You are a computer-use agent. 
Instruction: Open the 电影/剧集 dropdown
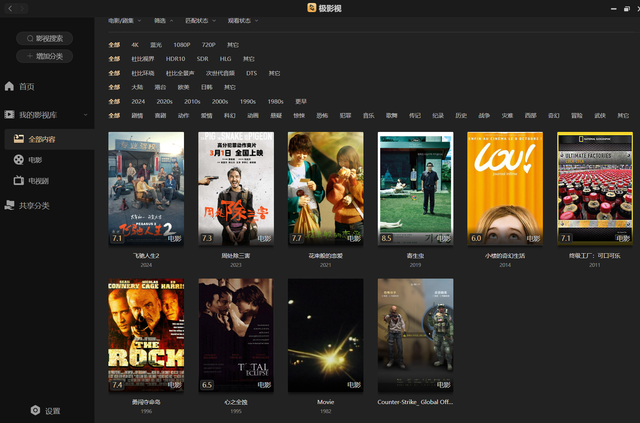click(124, 20)
